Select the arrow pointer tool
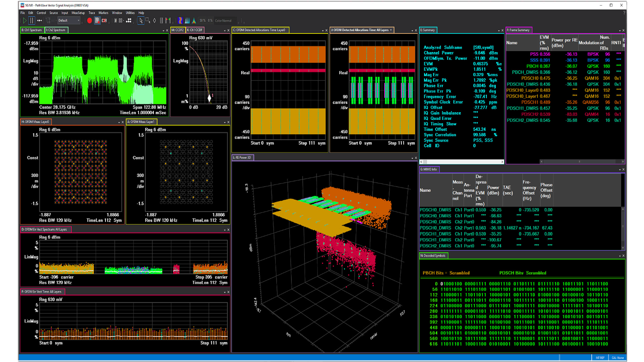The width and height of the screenshot is (644, 362). 140,21
